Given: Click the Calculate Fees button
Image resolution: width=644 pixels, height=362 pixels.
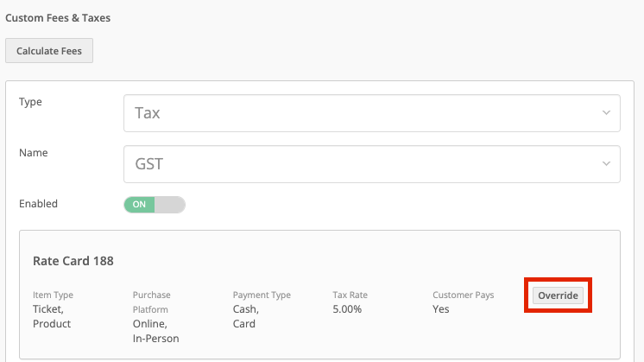Looking at the screenshot, I should [x=49, y=50].
